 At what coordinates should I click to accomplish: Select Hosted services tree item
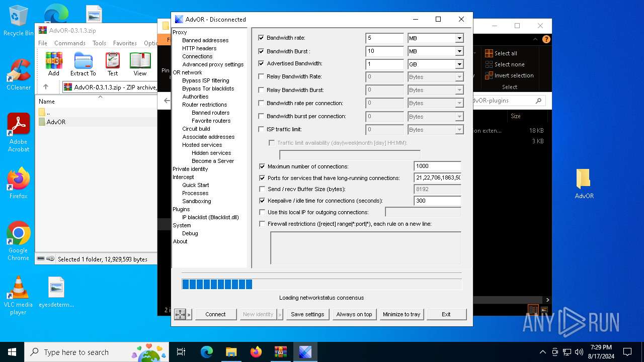click(202, 145)
